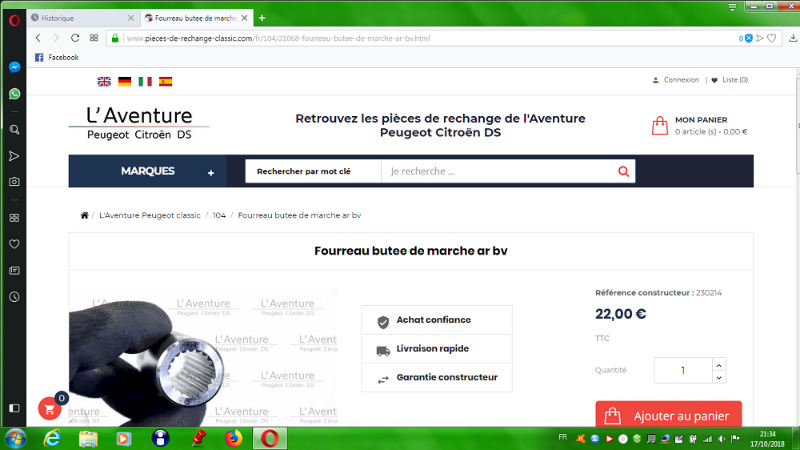The height and width of the screenshot is (450, 800).
Task: Open Windows Explorer folder on taskbar
Action: click(x=88, y=438)
